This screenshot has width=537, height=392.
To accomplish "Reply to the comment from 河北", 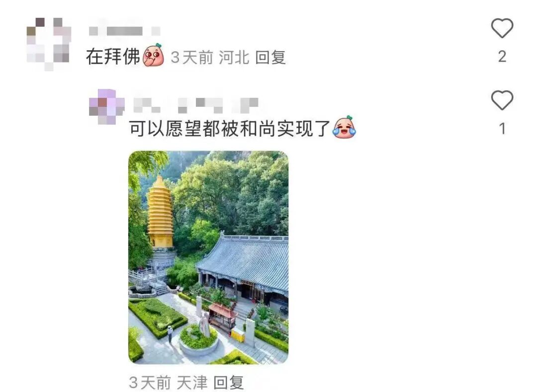I will pos(270,57).
